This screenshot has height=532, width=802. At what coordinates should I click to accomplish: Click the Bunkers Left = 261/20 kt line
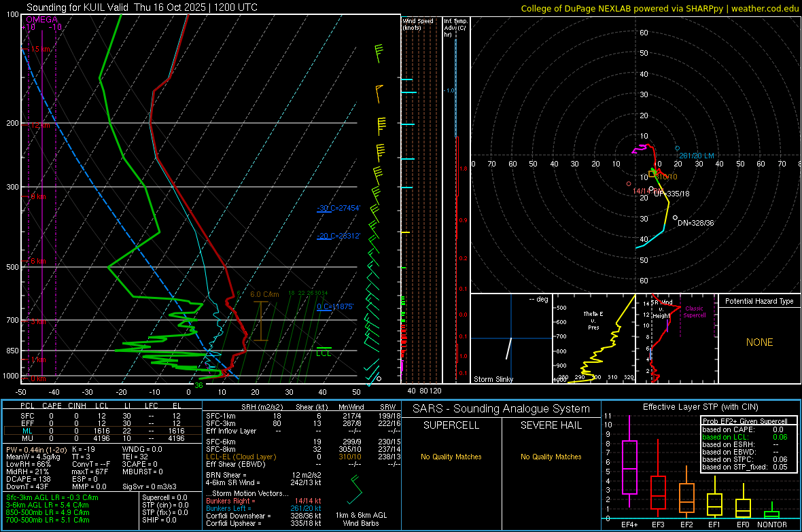(x=264, y=508)
